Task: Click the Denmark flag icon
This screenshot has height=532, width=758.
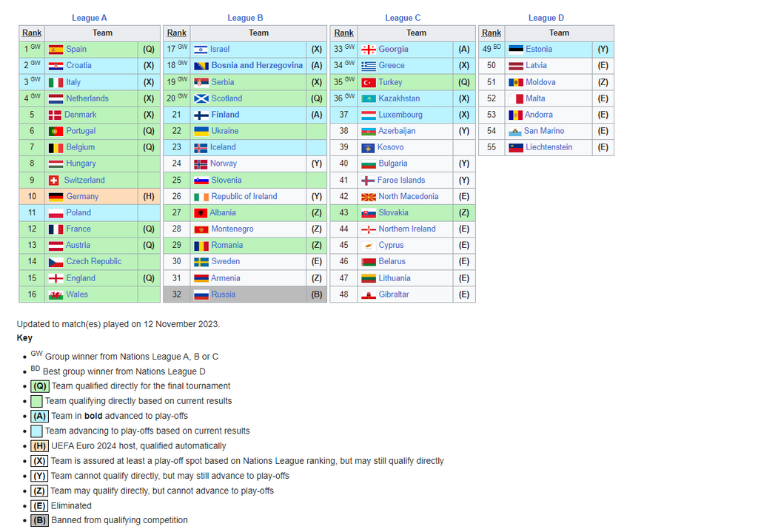Action: click(x=55, y=115)
